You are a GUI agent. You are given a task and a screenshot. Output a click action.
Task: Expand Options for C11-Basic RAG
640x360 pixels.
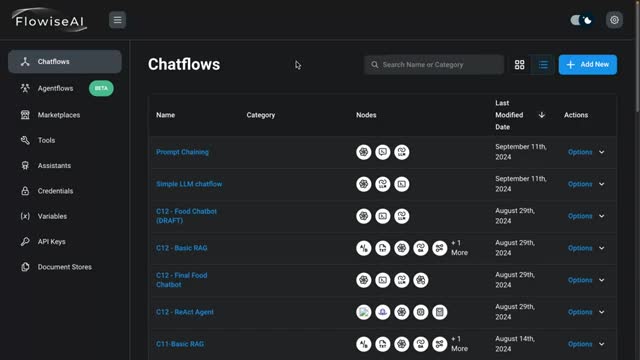[586, 344]
